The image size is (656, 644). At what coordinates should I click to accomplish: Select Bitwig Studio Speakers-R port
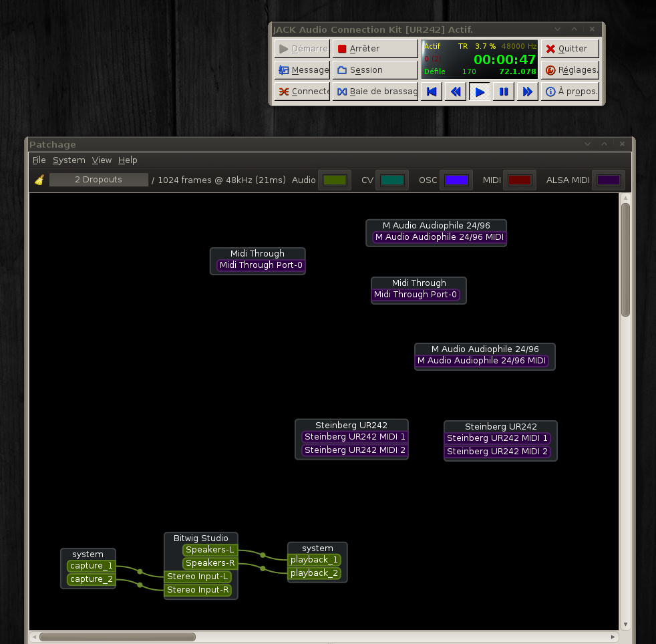pyautogui.click(x=210, y=563)
